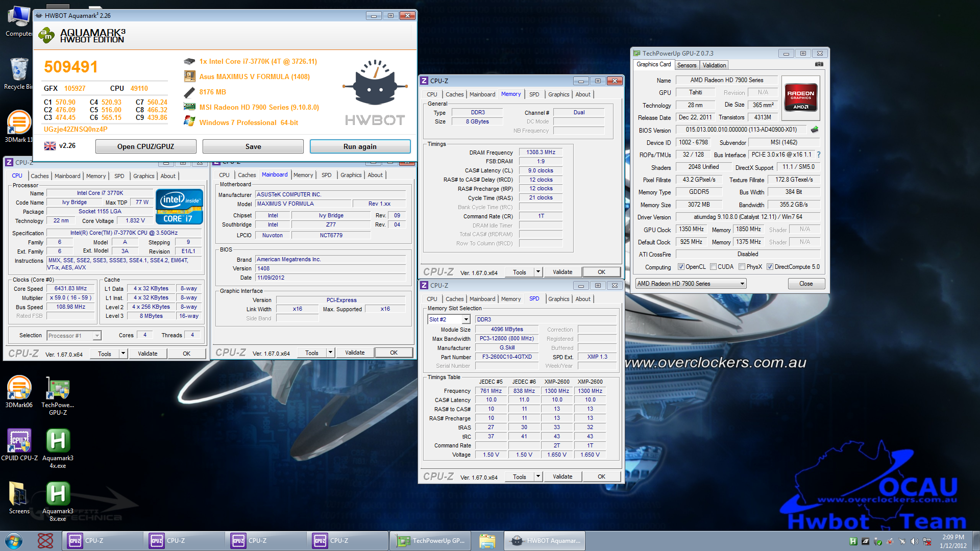Open the TechPowerUp GPU-Z desktop shortcut
The image size is (980, 551).
pos(58,395)
